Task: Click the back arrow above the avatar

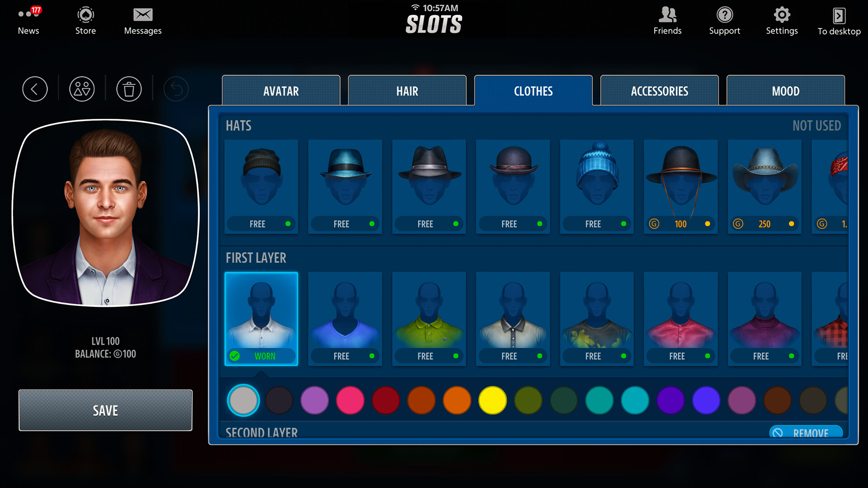Action: [35, 89]
